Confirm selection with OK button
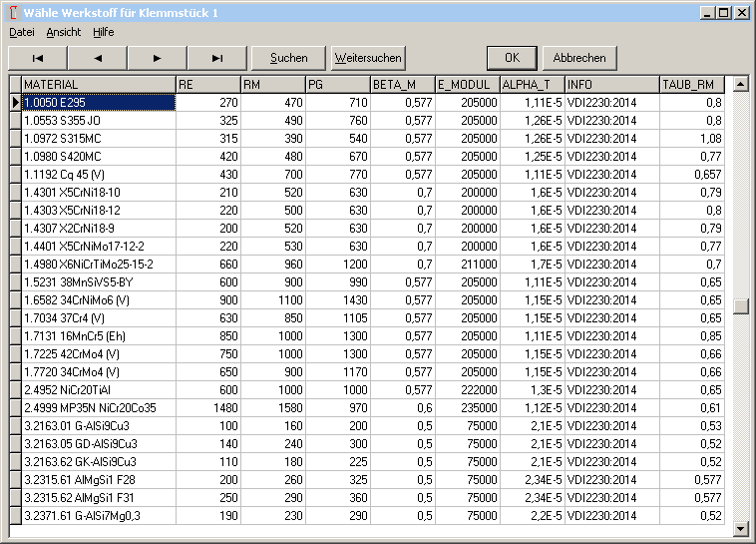This screenshot has height=544, width=756. (512, 58)
